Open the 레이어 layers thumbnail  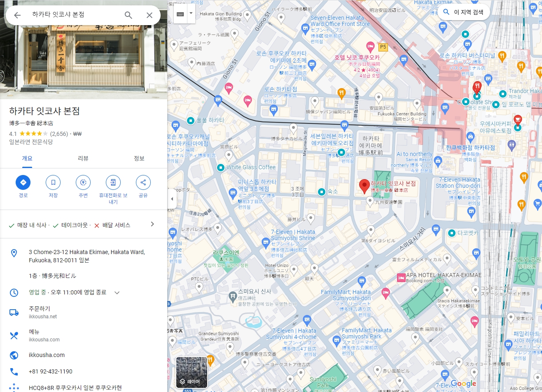coord(192,372)
